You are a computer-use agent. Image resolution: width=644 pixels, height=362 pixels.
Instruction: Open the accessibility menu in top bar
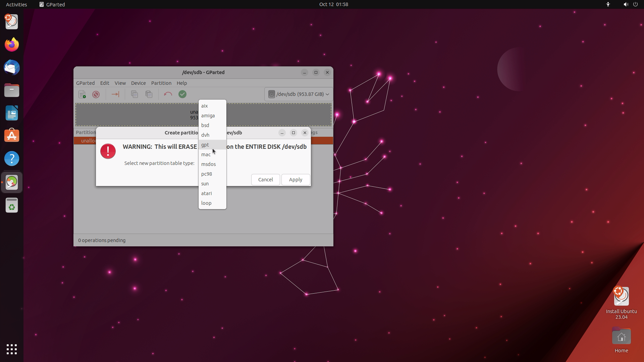(x=608, y=4)
